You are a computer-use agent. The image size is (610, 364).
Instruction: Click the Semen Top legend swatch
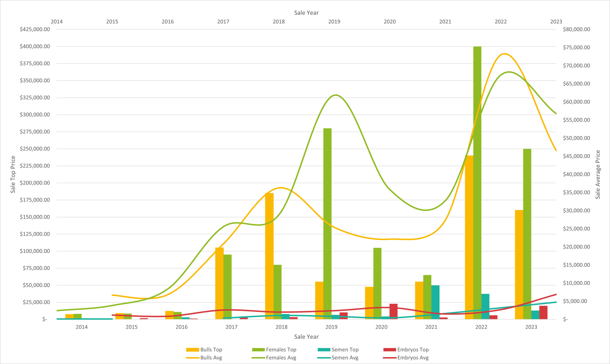tap(324, 350)
